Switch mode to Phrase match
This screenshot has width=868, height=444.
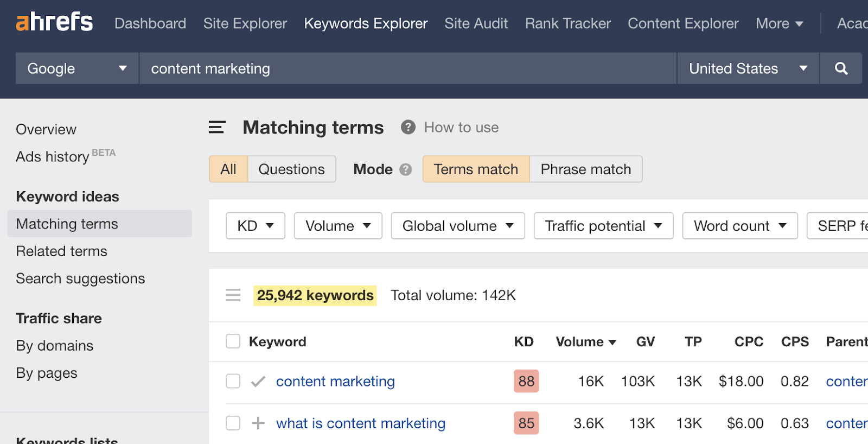[x=586, y=169]
